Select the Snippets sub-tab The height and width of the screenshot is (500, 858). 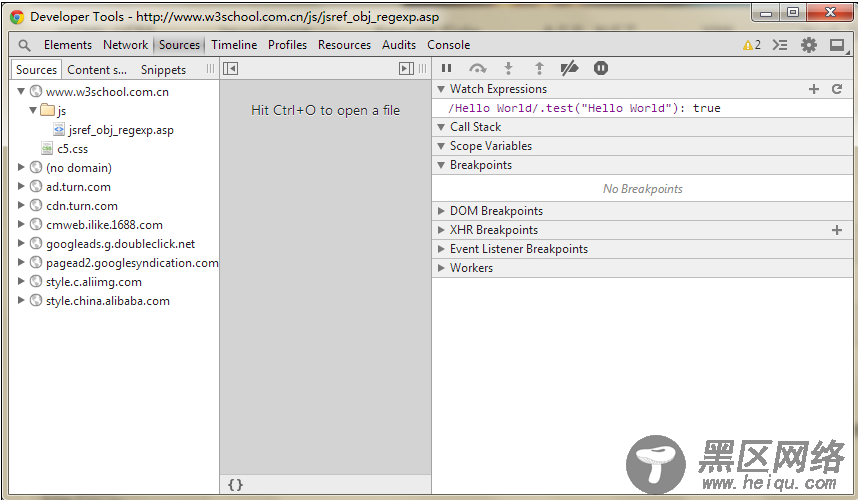[163, 69]
